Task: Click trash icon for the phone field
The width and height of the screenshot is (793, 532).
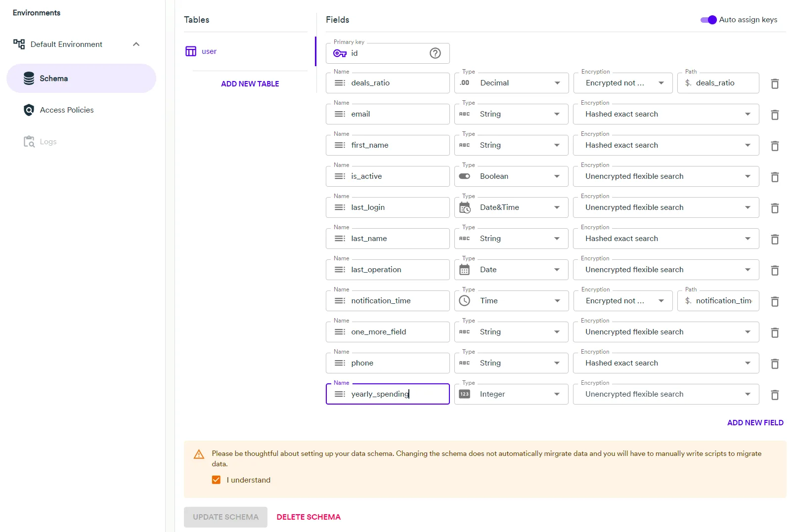Action: (775, 364)
